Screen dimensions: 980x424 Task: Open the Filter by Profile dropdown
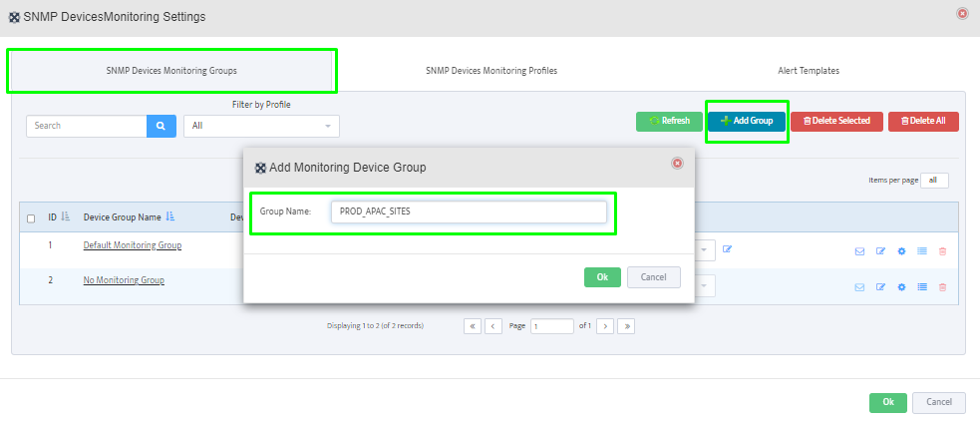261,126
